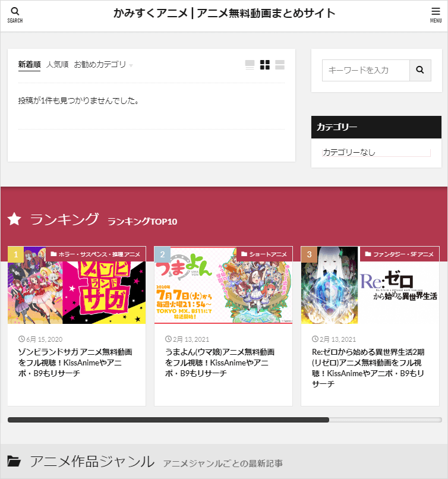The height and width of the screenshot is (479, 448).
Task: Click the Re:ゼロ card's 2月 13, 2021 date
Action: click(337, 339)
